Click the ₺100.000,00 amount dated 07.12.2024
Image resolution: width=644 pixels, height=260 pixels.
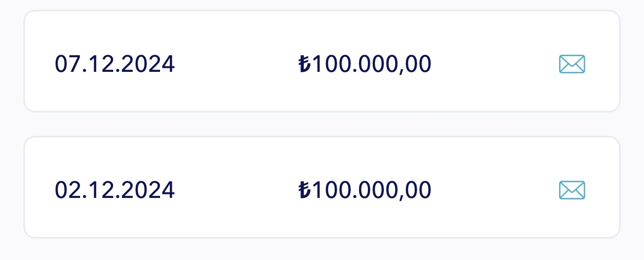point(365,64)
